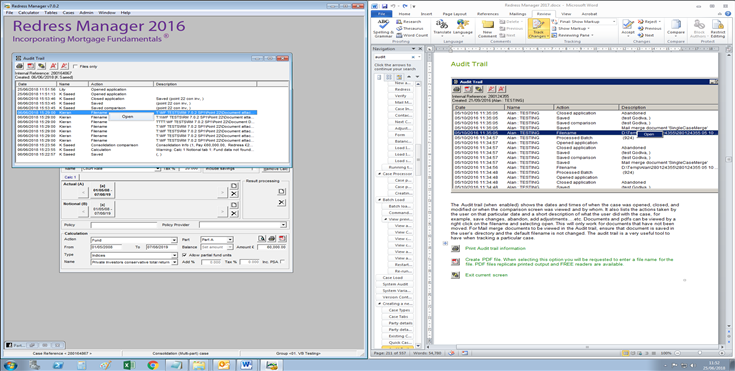
Task: Click the Actual (A) period button
Action: tap(102, 190)
